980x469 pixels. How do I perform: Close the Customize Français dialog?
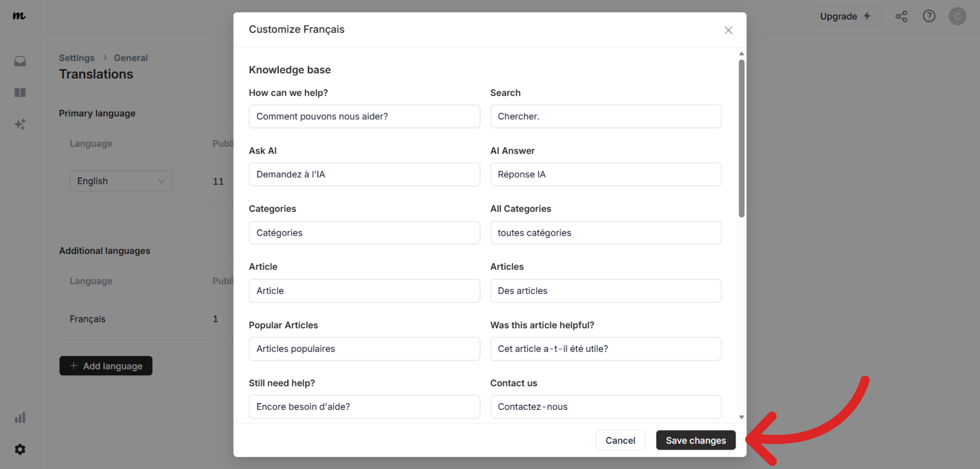(x=728, y=30)
